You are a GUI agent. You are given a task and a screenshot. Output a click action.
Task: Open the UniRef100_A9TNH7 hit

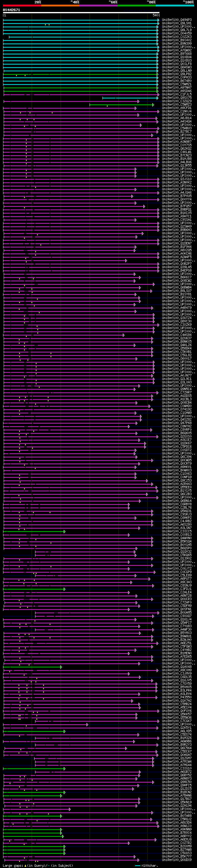tap(177, 88)
